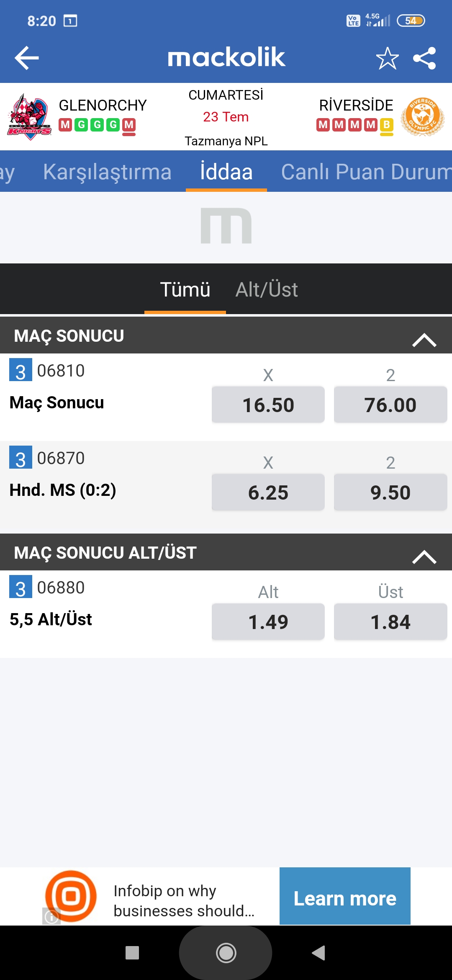Tap the back arrow icon
This screenshot has width=452, height=980.
(x=27, y=58)
